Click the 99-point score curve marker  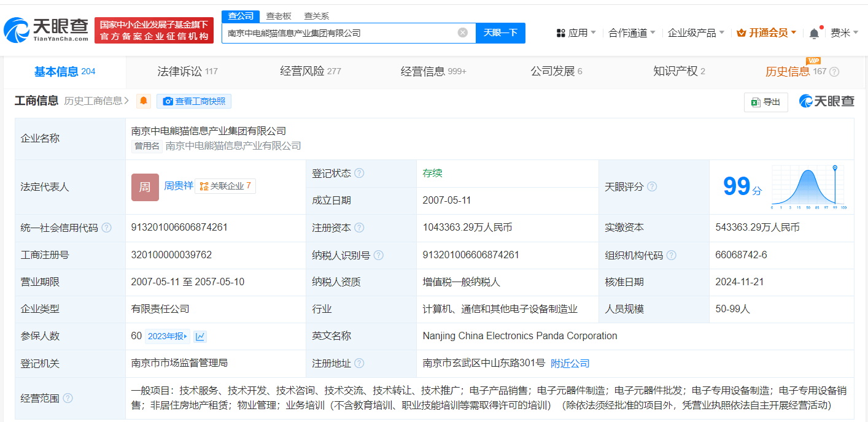coord(834,167)
